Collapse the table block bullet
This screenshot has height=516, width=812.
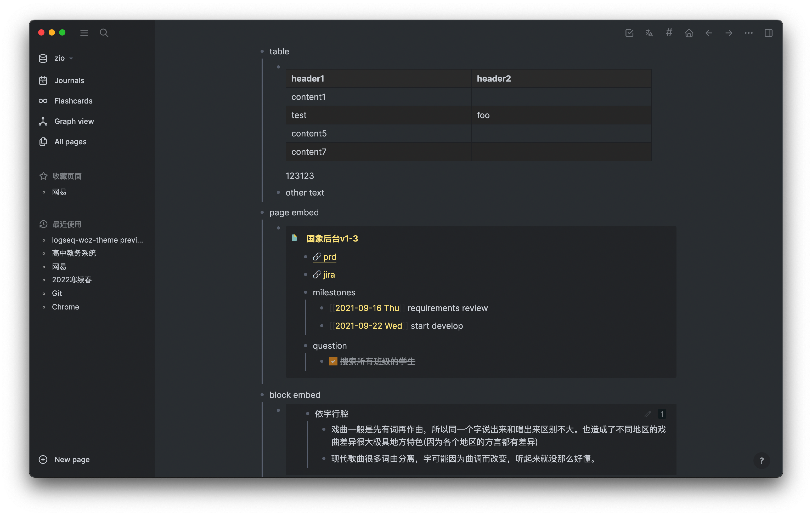click(x=262, y=51)
